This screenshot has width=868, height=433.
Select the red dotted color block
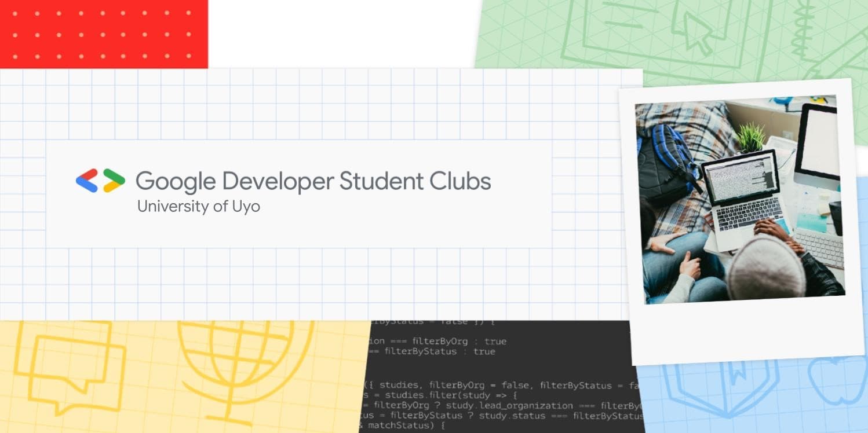(104, 34)
